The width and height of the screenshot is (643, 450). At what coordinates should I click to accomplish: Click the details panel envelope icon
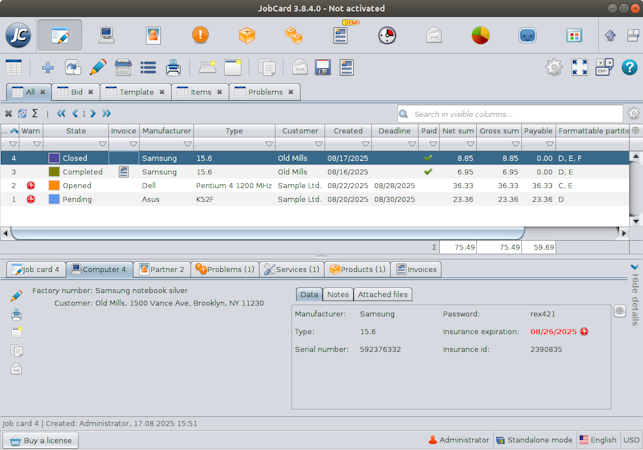click(16, 369)
